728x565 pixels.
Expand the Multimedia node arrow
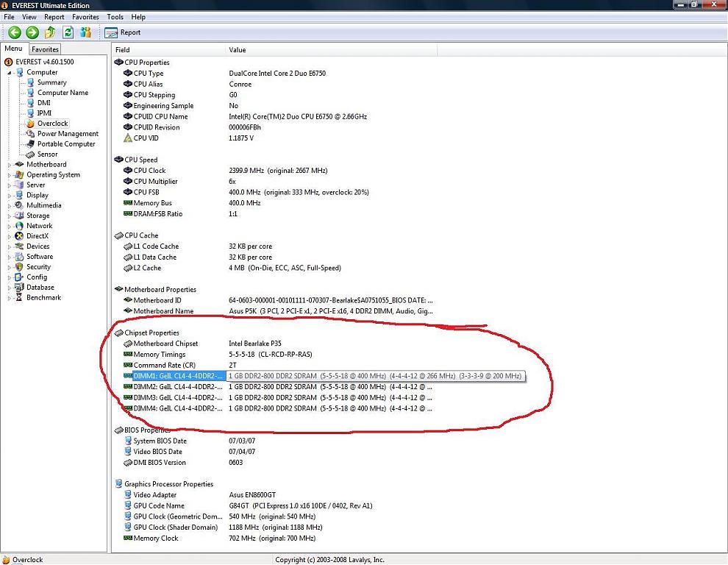[x=10, y=205]
